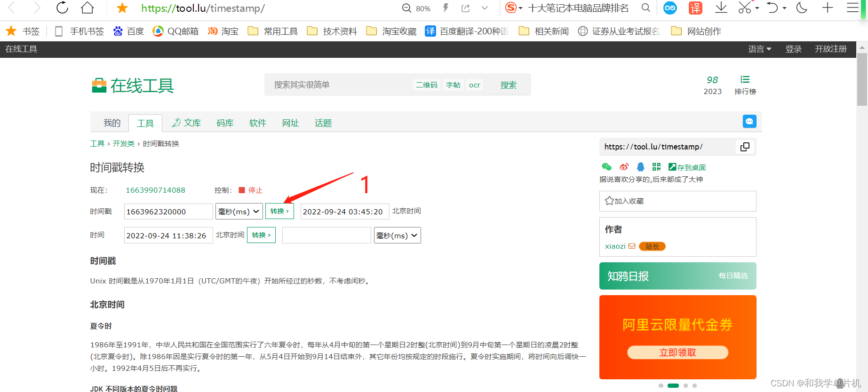Share via the WeChat icon
Screen dimensions: 868x392
(x=607, y=167)
